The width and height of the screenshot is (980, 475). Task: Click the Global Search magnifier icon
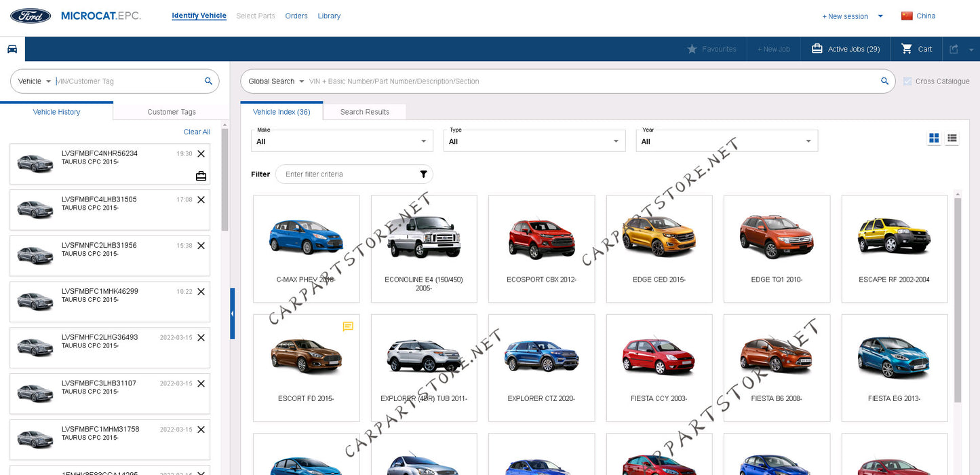tap(884, 81)
